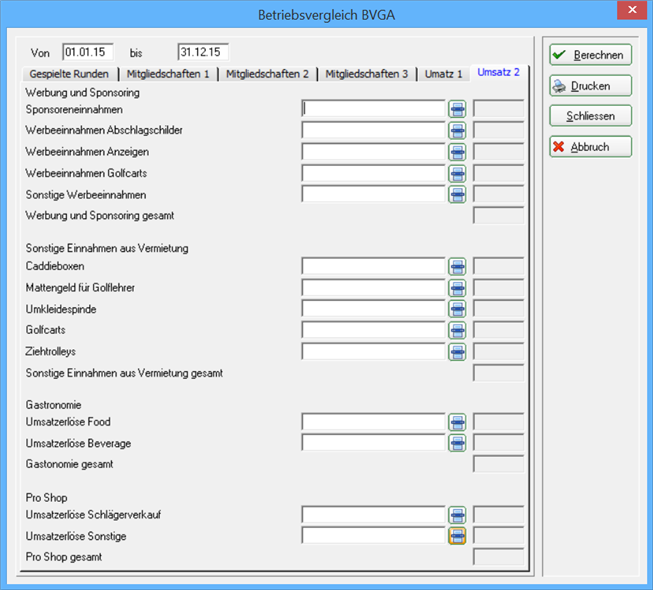Open the Mitgliedschaften 1 tab
Viewport: 653px width, 590px height.
pyautogui.click(x=168, y=74)
